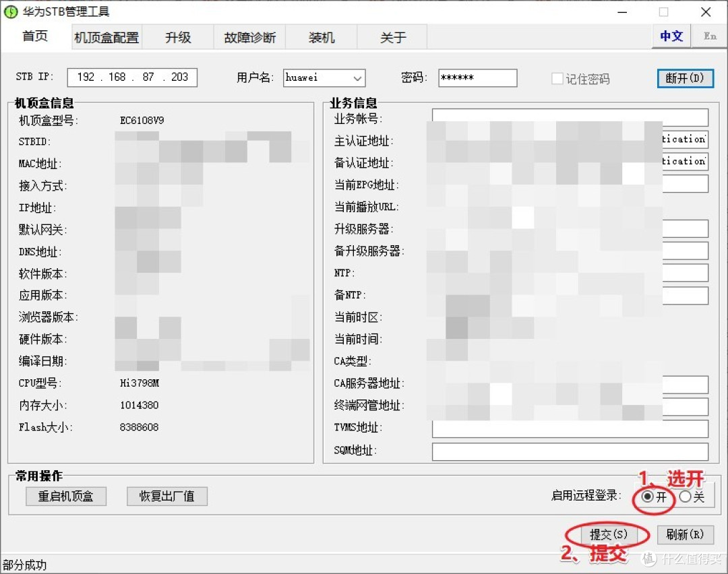Switch interface language to English via En

[710, 37]
